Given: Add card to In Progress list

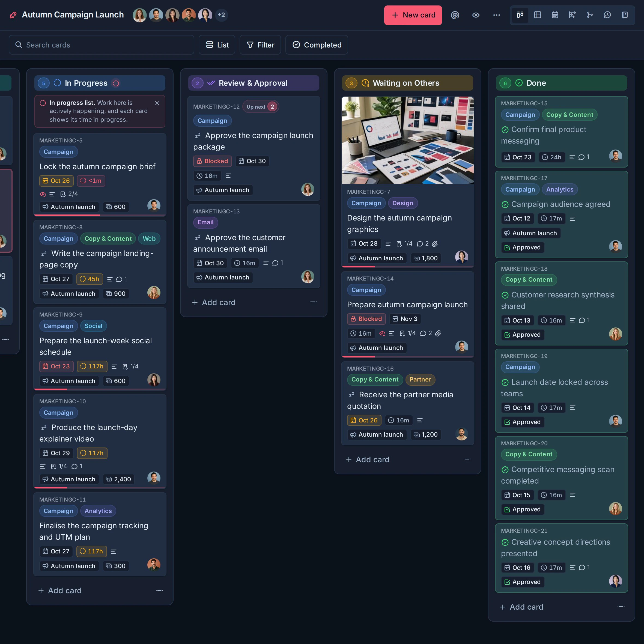Looking at the screenshot, I should coord(60,591).
